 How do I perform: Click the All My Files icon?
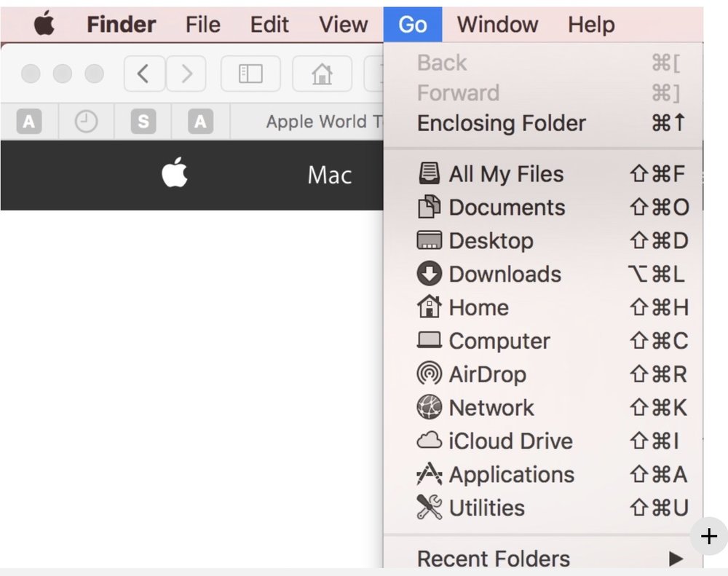(429, 174)
